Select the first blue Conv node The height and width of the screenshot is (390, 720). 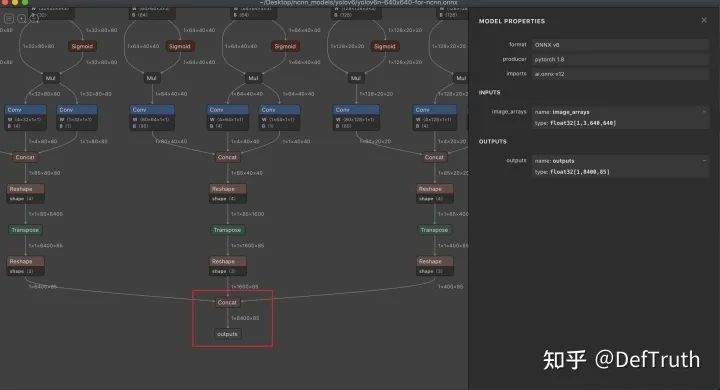click(x=25, y=117)
